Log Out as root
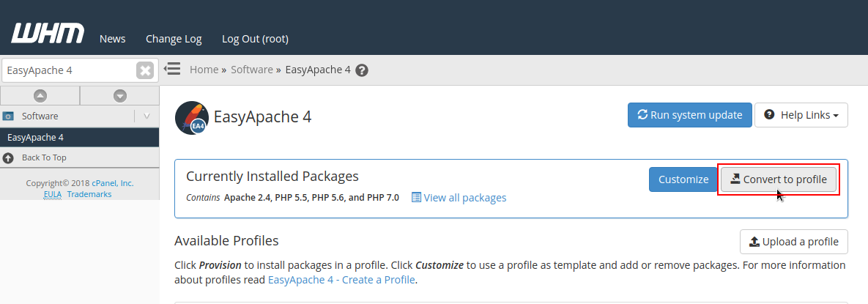 pos(255,39)
